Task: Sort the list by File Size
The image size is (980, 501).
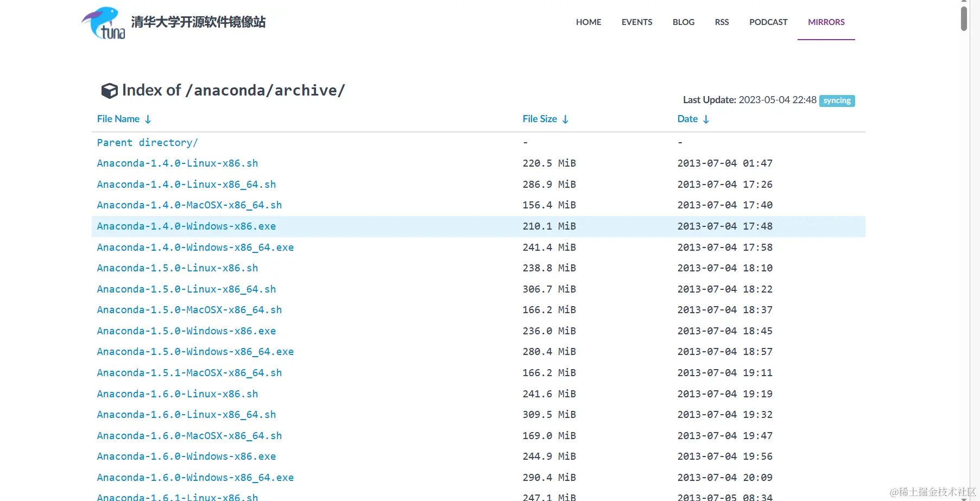Action: 540,119
